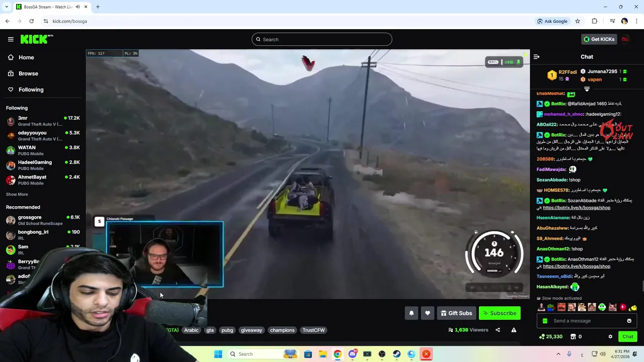Open 3mr followed channel

43,121
